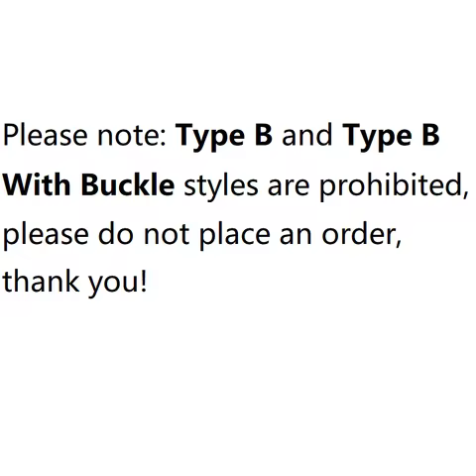Click the word "do" in the third line

coord(116,233)
